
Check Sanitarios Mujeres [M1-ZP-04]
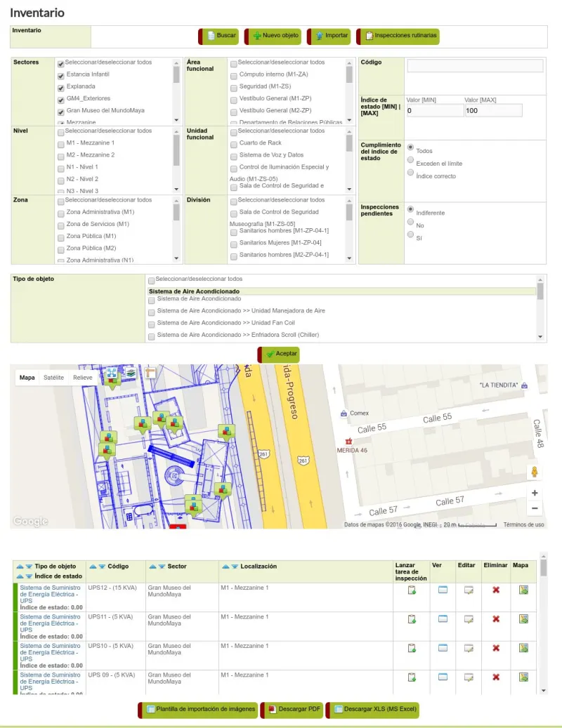[234, 244]
